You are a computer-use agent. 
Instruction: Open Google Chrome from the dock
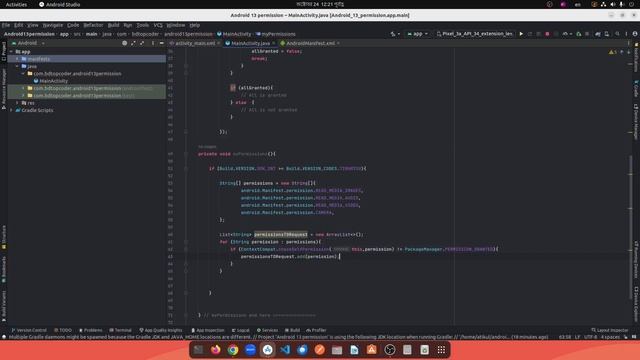(233, 350)
